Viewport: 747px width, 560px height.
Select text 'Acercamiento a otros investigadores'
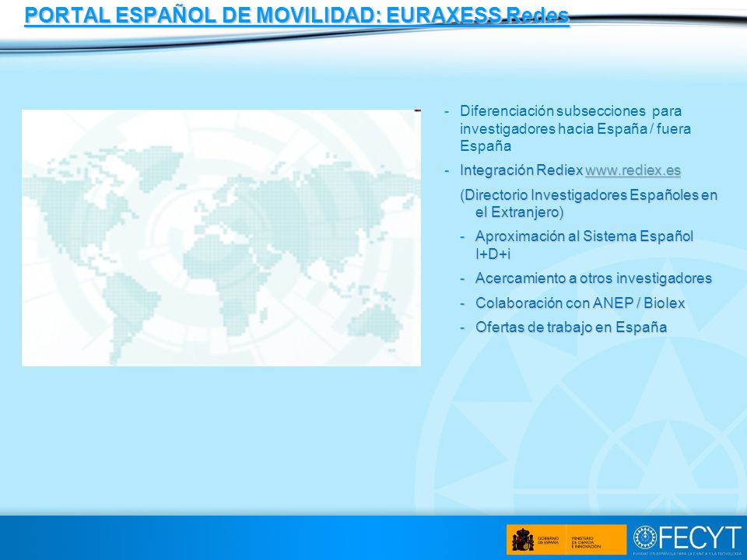coord(594,278)
